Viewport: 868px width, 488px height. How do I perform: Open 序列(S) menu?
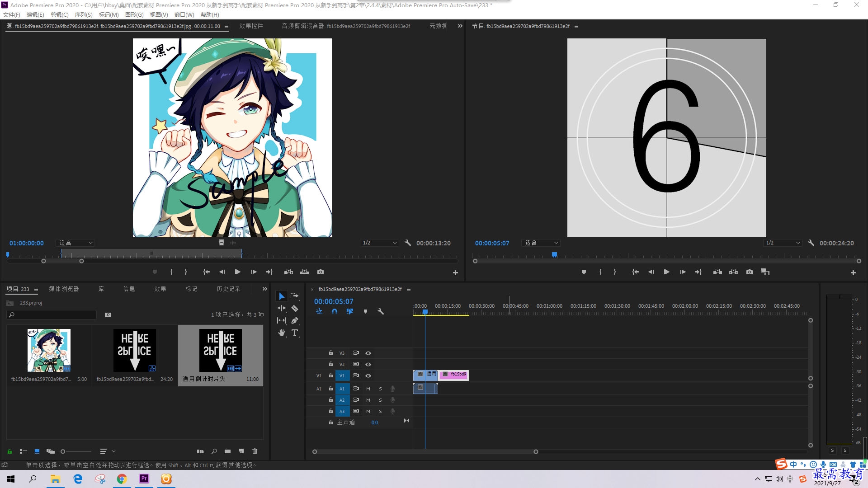pos(84,14)
